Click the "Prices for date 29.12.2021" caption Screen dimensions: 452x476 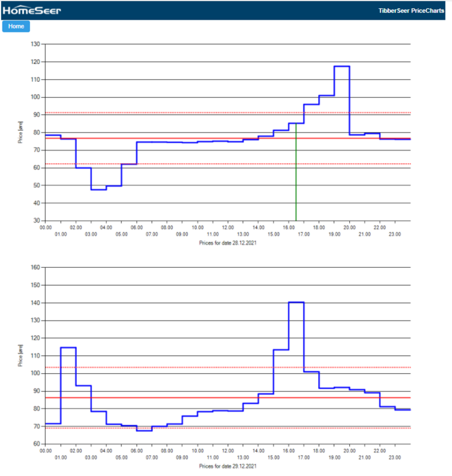click(x=228, y=466)
